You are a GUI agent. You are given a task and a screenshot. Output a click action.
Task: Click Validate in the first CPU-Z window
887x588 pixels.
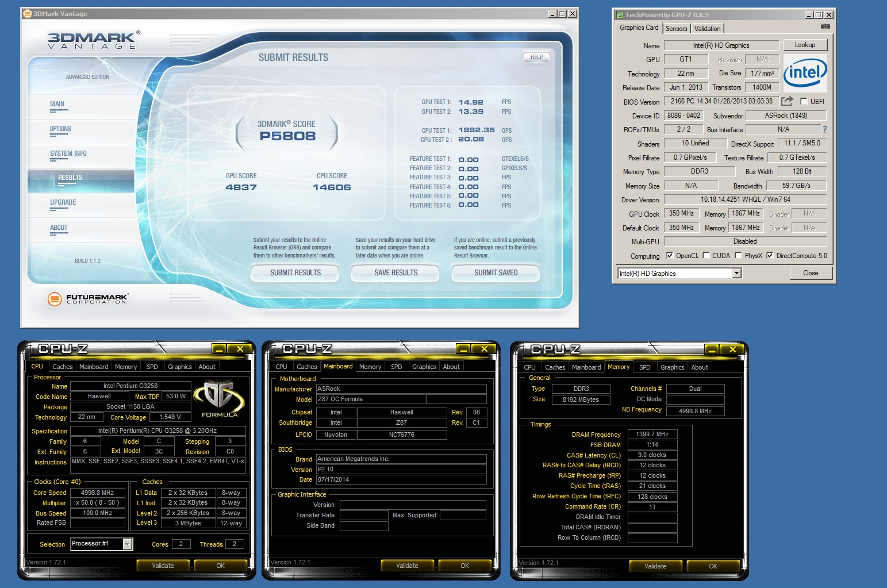click(163, 566)
